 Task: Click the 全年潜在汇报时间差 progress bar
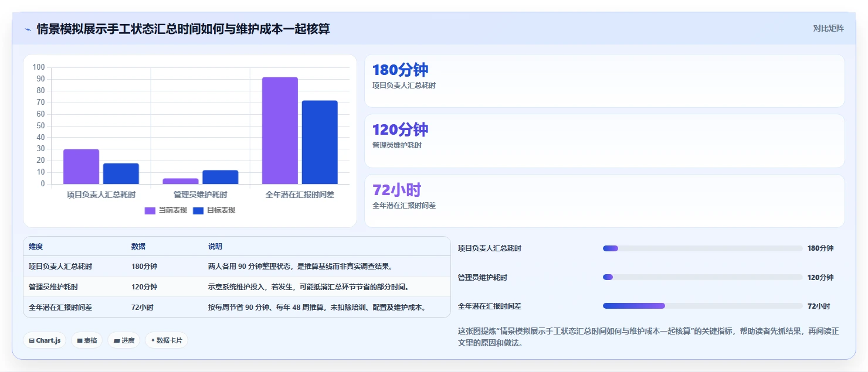(703, 306)
